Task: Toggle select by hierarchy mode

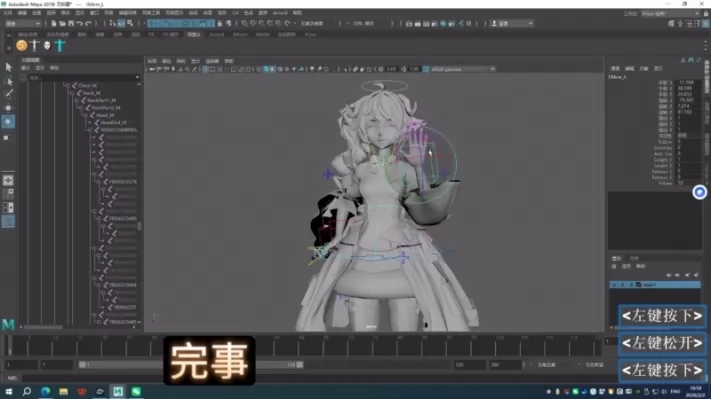Action: coord(113,24)
